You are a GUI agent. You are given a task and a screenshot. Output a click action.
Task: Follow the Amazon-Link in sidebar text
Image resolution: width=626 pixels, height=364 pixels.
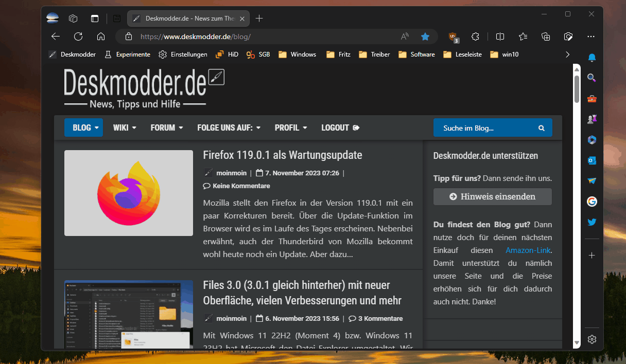pyautogui.click(x=528, y=250)
